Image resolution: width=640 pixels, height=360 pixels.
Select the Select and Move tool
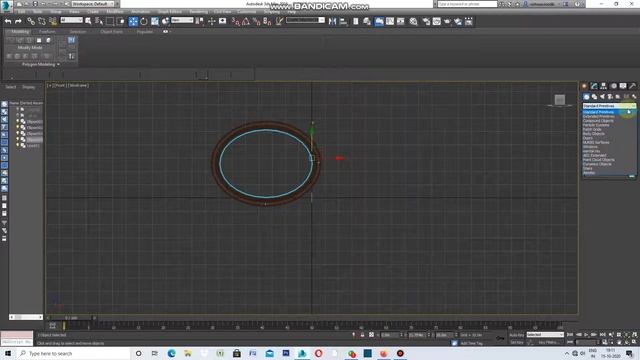pyautogui.click(x=133, y=21)
